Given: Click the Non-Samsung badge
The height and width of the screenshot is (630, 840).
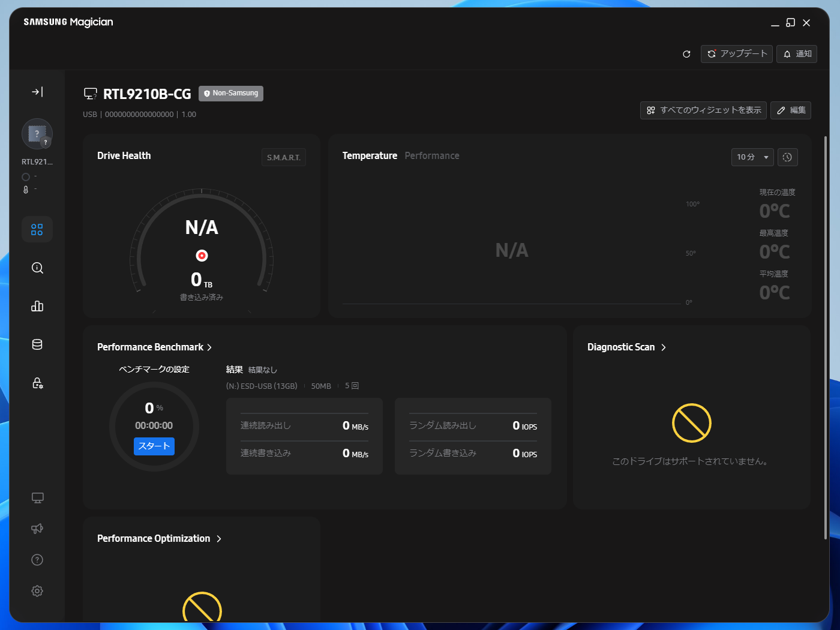Looking at the screenshot, I should coord(231,94).
